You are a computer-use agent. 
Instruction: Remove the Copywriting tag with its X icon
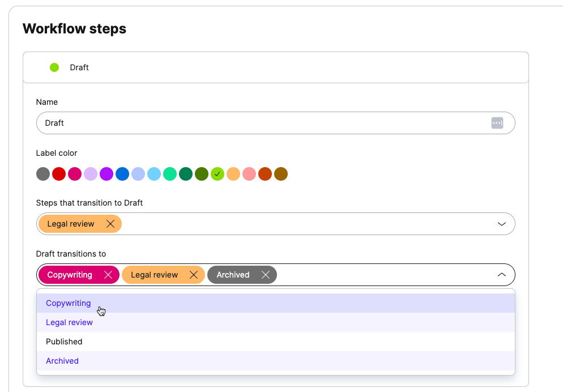point(108,275)
